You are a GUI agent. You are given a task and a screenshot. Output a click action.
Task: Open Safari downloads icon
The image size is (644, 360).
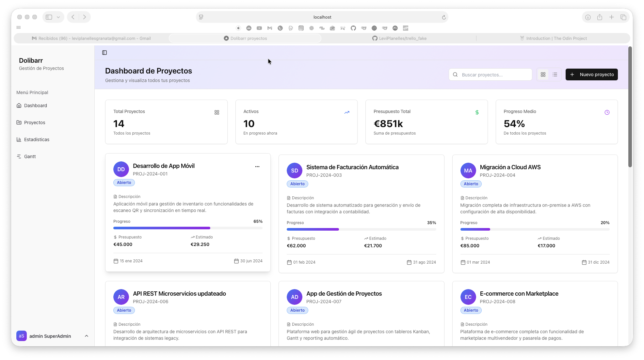588,17
